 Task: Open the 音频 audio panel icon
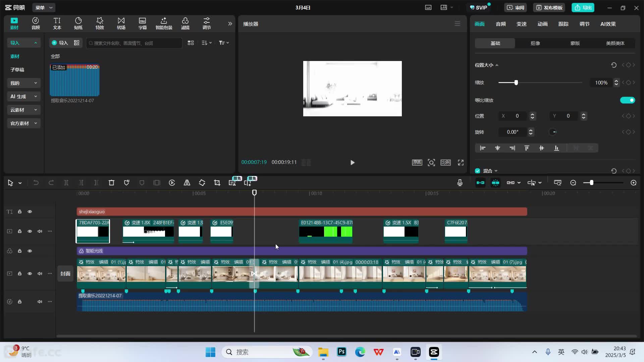tap(36, 23)
